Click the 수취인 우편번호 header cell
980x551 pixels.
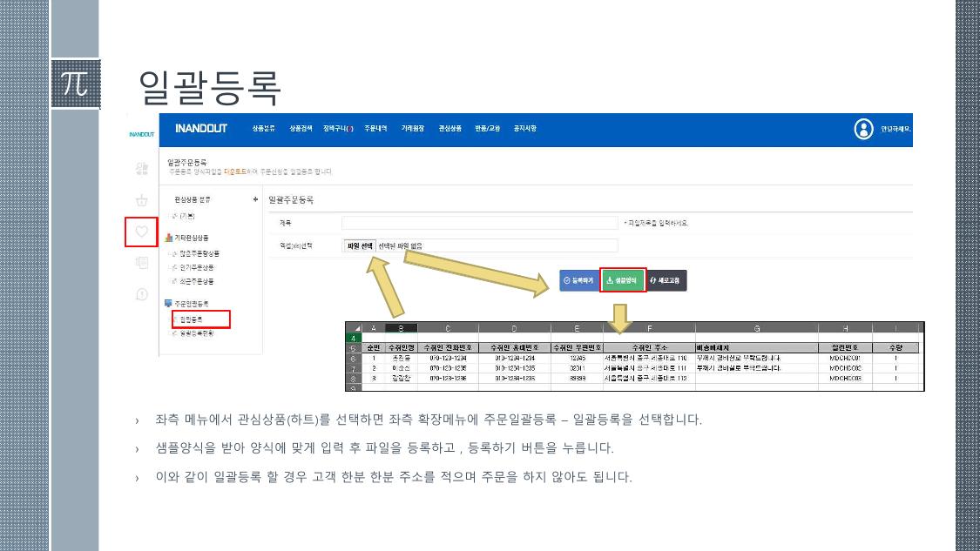point(577,348)
